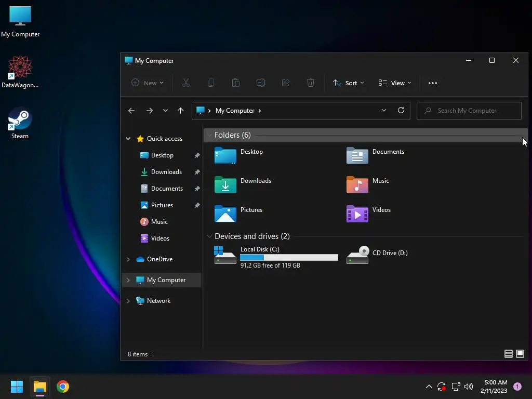The height and width of the screenshot is (399, 532).
Task: Click the Rename icon in toolbar
Action: 261,83
